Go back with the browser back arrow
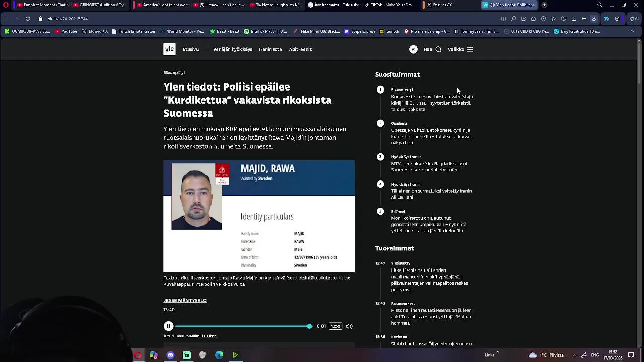The height and width of the screenshot is (362, 644). click(x=6, y=19)
